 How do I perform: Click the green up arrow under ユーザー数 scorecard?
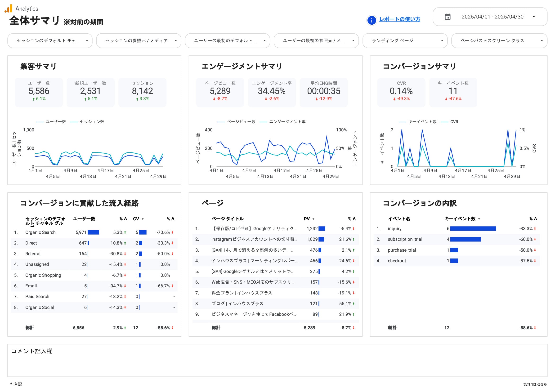[34, 99]
